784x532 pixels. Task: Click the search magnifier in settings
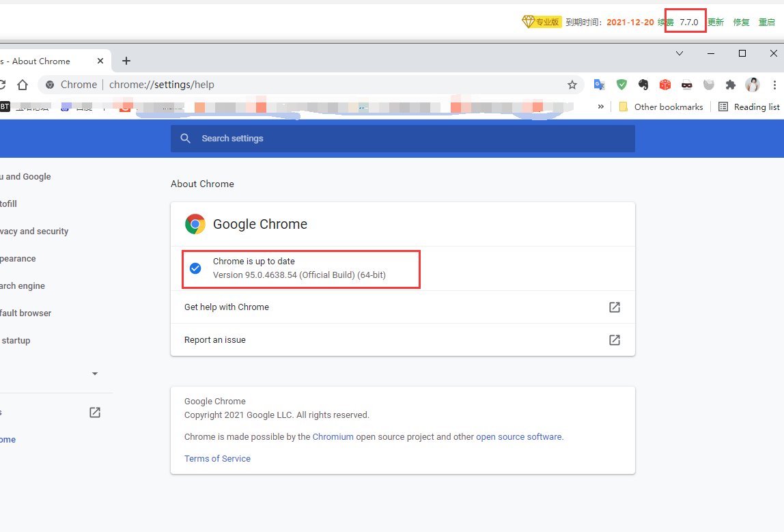coord(186,139)
